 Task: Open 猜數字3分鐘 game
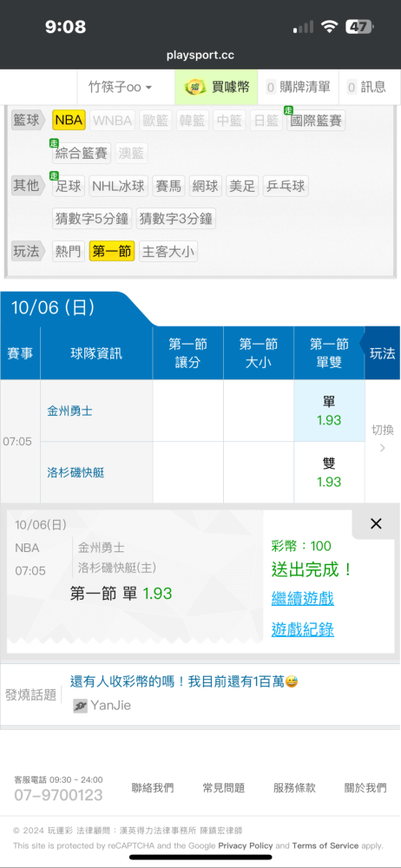point(176,219)
